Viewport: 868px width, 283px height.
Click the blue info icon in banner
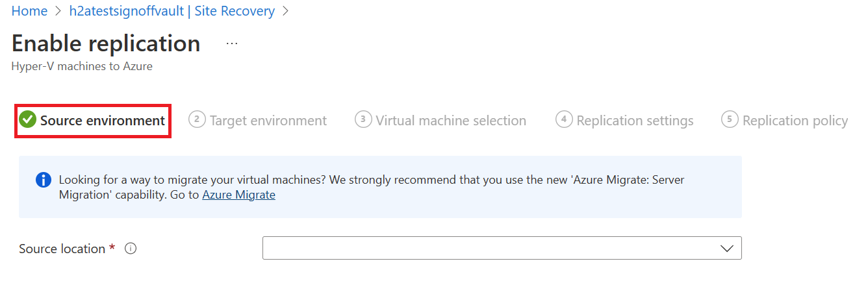tap(44, 180)
